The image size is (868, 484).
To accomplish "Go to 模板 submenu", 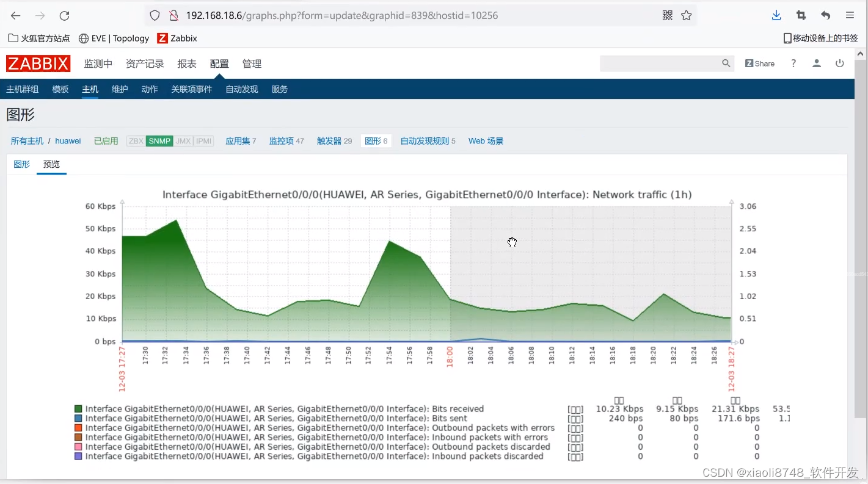I will coord(60,89).
